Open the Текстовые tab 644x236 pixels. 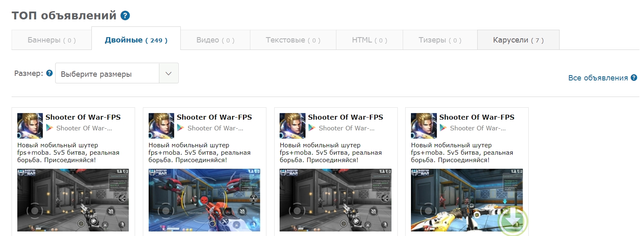(x=293, y=40)
